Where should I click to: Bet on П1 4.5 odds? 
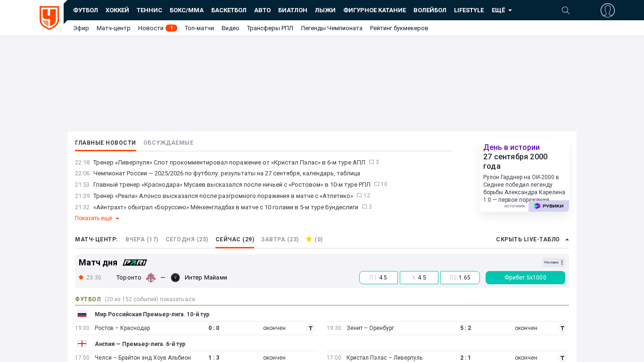[379, 278]
